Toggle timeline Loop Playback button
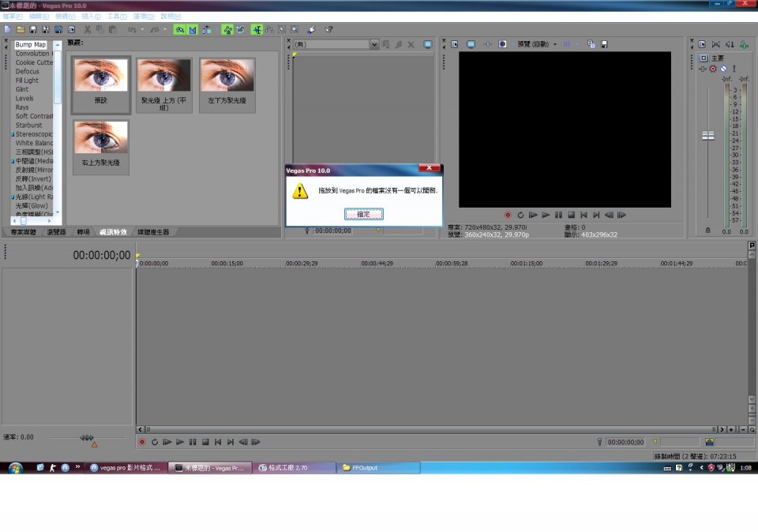Viewport: 758px width, 532px height. pyautogui.click(x=155, y=442)
